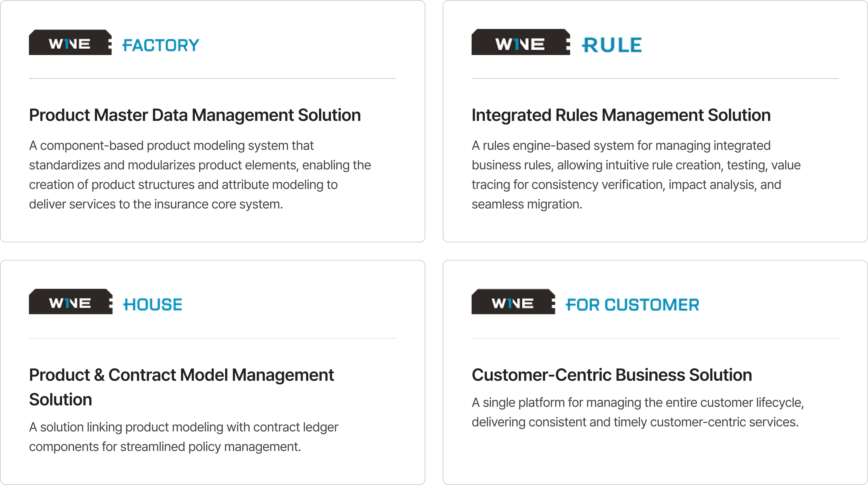This screenshot has width=868, height=485.
Task: Click the contract ledger components description text
Action: pos(183,437)
